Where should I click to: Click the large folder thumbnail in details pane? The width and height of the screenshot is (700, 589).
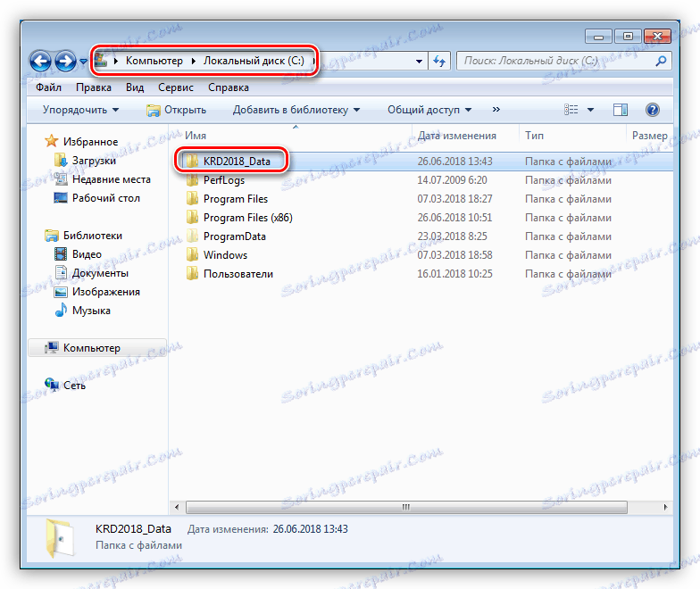coord(59,537)
